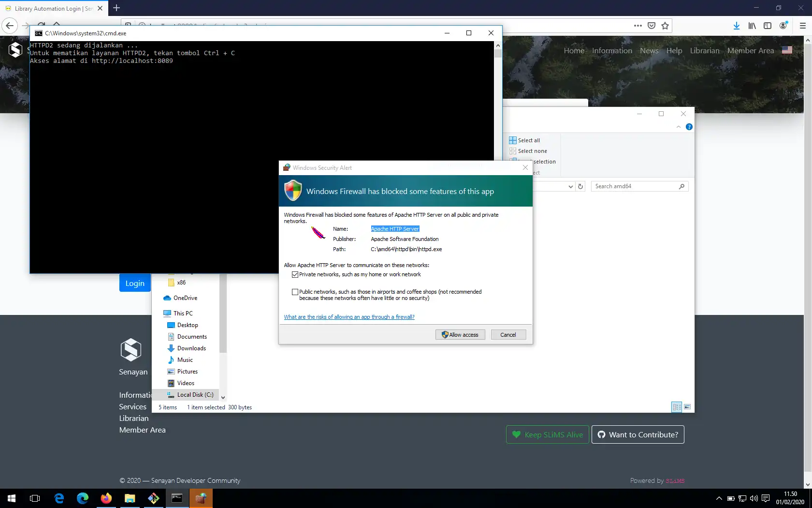
Task: Open Member Area in the site navigation
Action: [751, 50]
